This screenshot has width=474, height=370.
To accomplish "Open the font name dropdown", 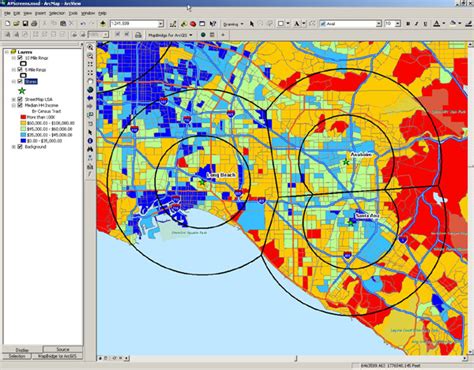I will click(x=378, y=24).
